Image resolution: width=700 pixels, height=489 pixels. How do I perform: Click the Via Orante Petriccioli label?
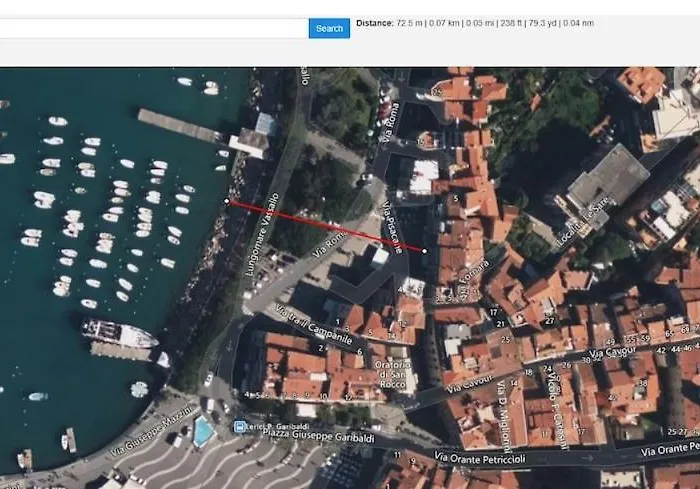click(480, 458)
